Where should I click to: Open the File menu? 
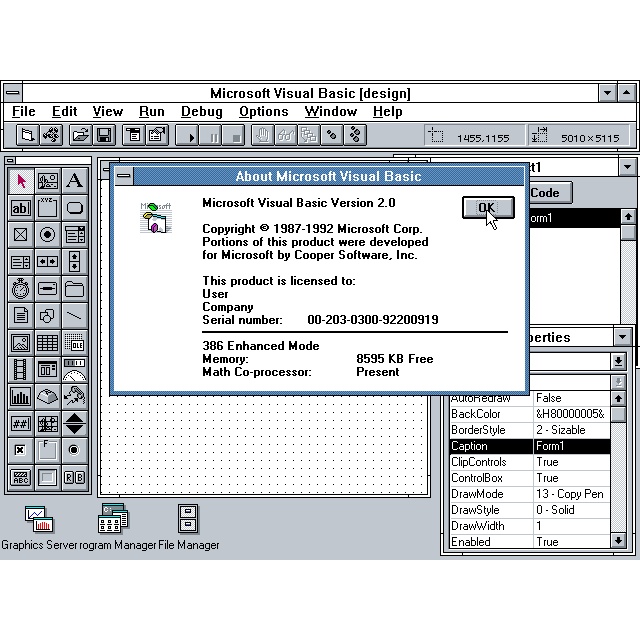24,111
